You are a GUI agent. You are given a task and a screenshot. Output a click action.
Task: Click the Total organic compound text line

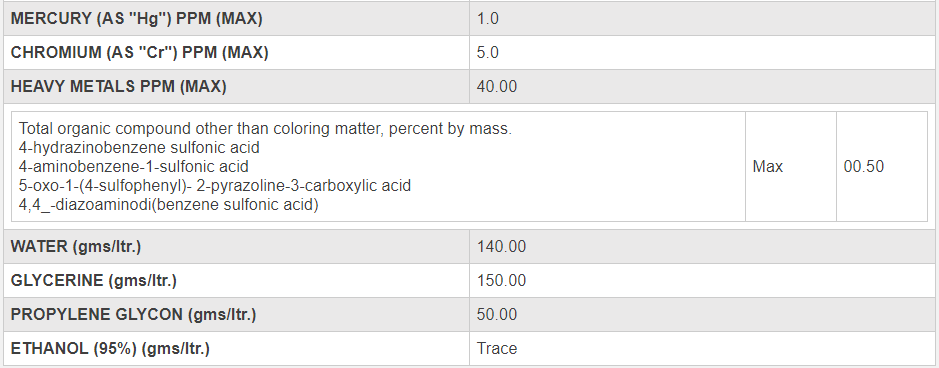point(265,129)
